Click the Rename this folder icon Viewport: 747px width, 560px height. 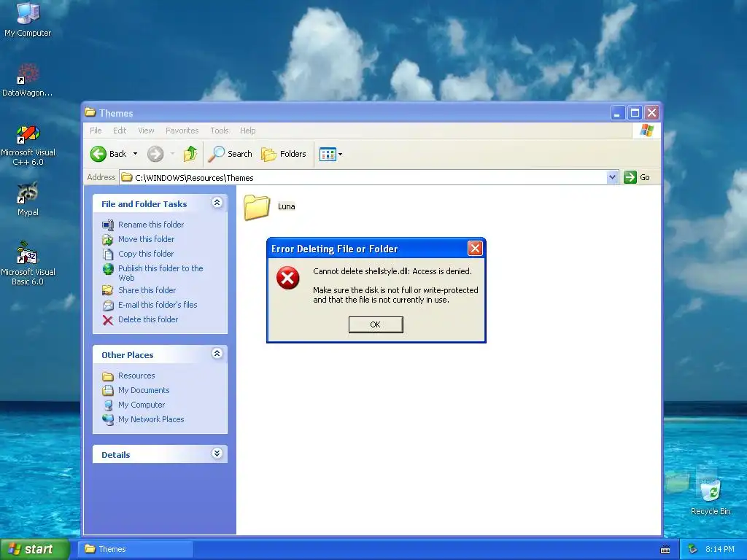tap(108, 225)
